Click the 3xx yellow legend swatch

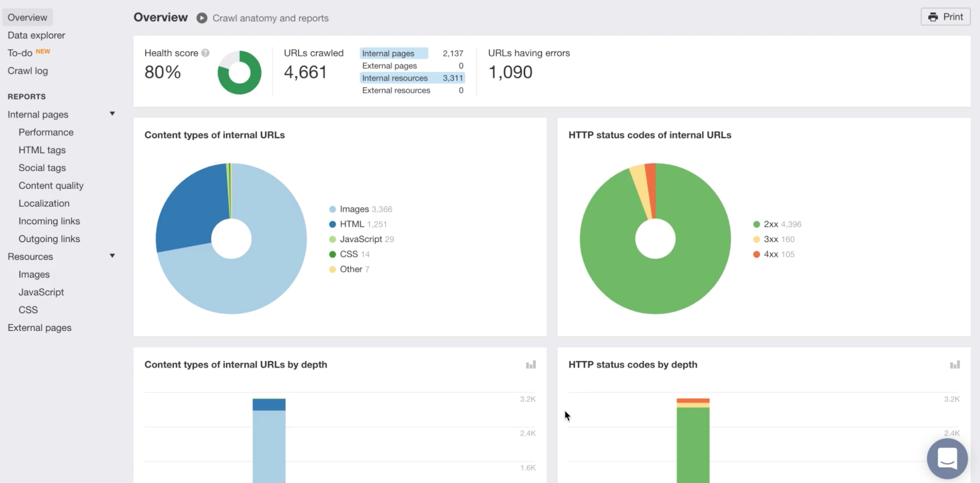coord(757,239)
